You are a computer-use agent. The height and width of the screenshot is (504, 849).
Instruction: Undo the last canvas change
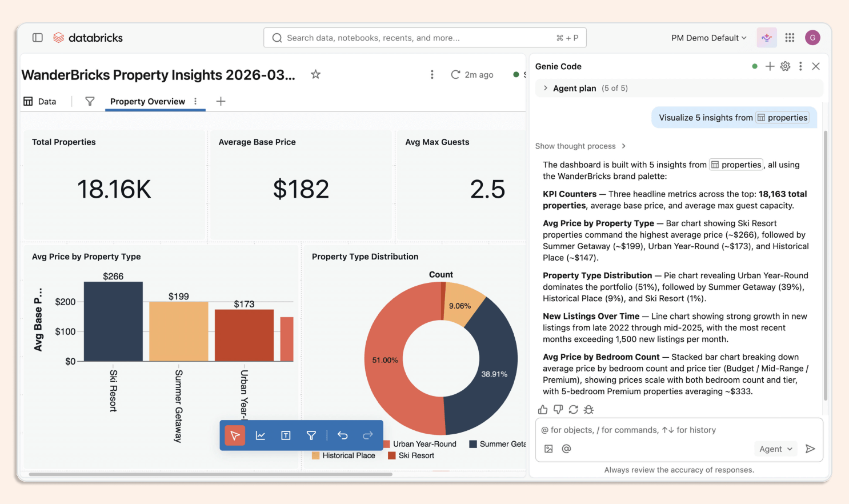[x=343, y=435]
